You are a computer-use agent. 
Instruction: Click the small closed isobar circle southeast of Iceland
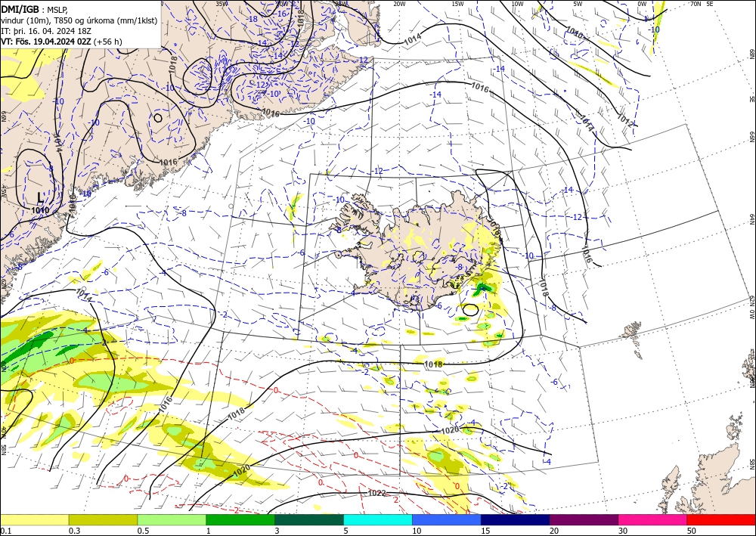pos(470,309)
